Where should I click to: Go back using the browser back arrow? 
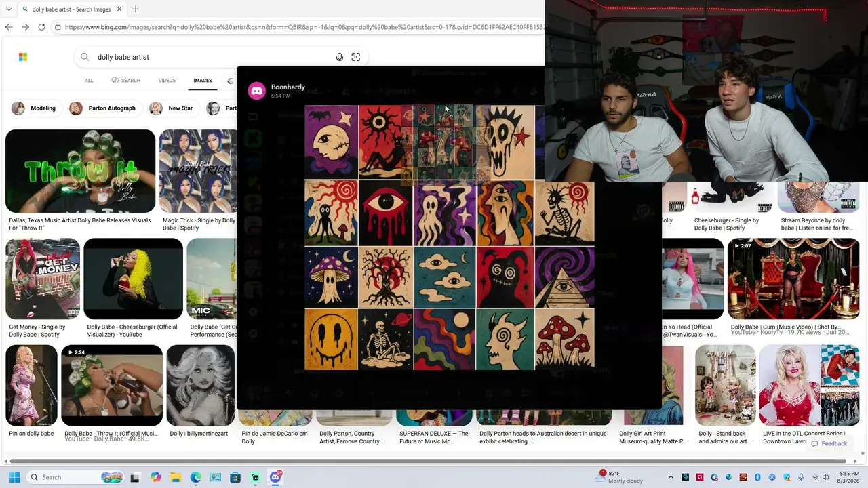click(x=9, y=27)
